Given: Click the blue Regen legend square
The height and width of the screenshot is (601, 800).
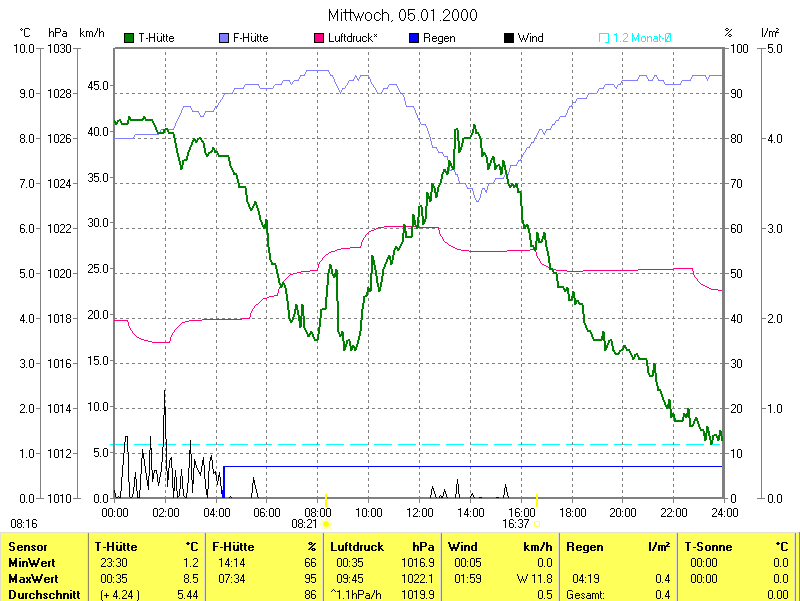Looking at the screenshot, I should [x=414, y=38].
